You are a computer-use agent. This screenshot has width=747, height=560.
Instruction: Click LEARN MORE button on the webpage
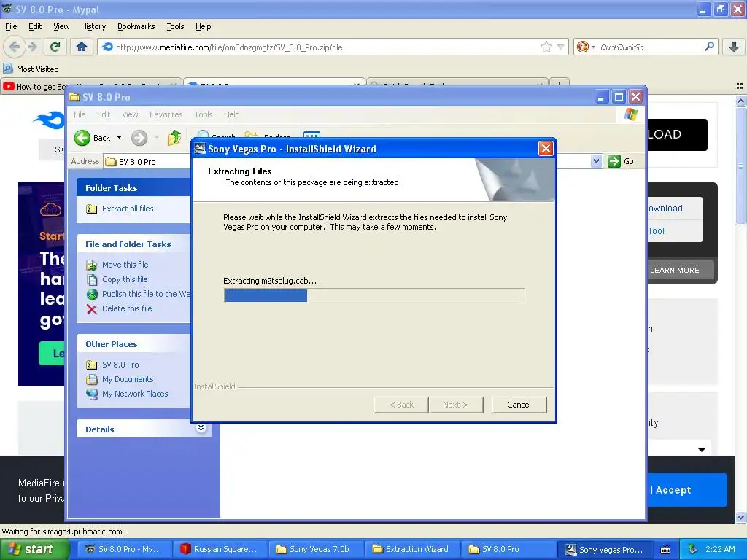[681, 270]
